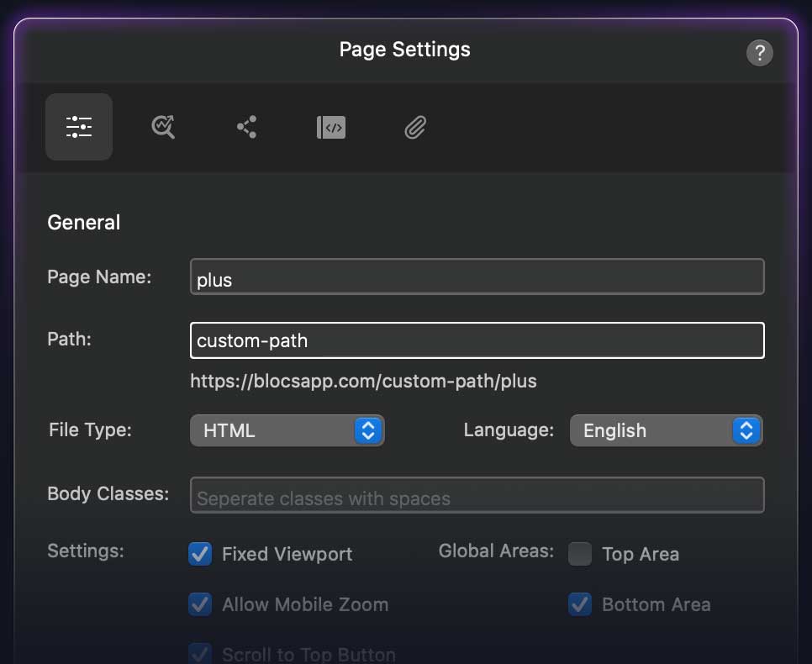Open the code editor tab icon
Viewport: 812px width, 664px height.
(330, 127)
